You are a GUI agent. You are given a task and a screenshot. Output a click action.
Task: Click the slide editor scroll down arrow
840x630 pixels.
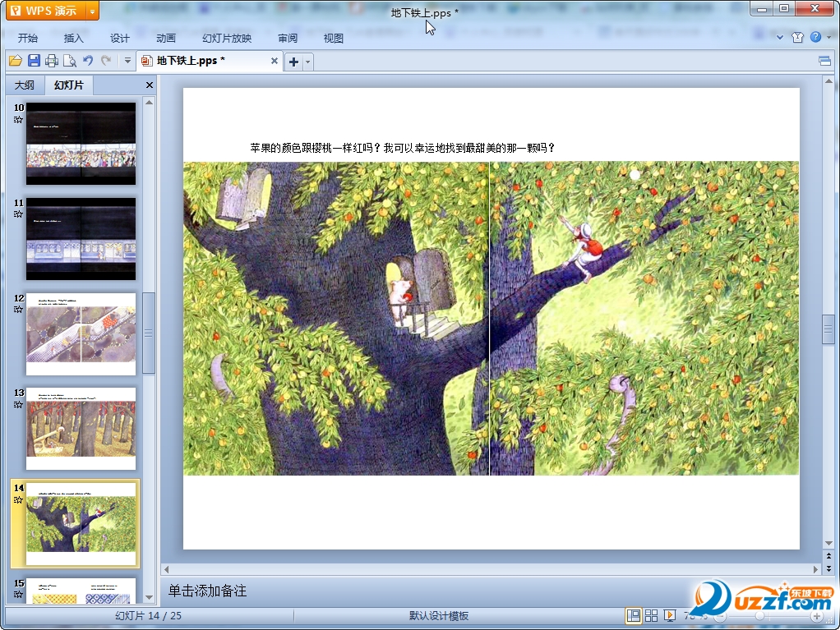pyautogui.click(x=828, y=544)
